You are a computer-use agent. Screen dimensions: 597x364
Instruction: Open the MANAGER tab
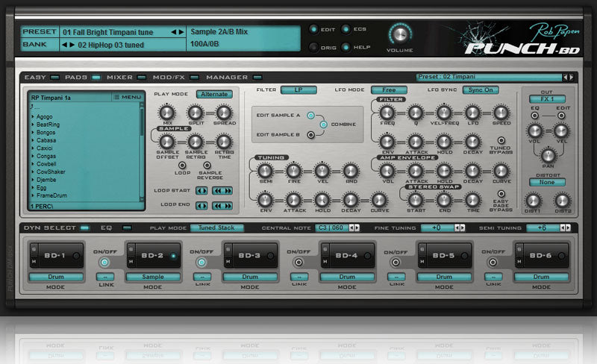tap(234, 78)
